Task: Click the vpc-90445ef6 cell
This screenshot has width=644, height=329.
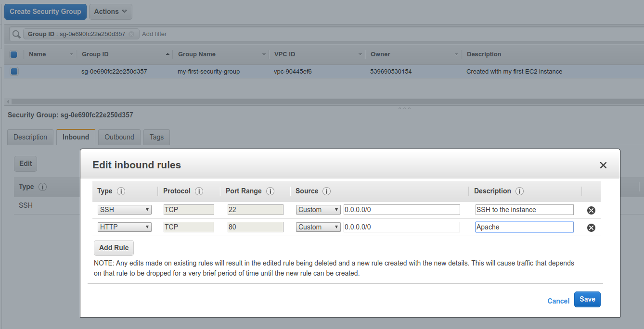Action: 293,72
